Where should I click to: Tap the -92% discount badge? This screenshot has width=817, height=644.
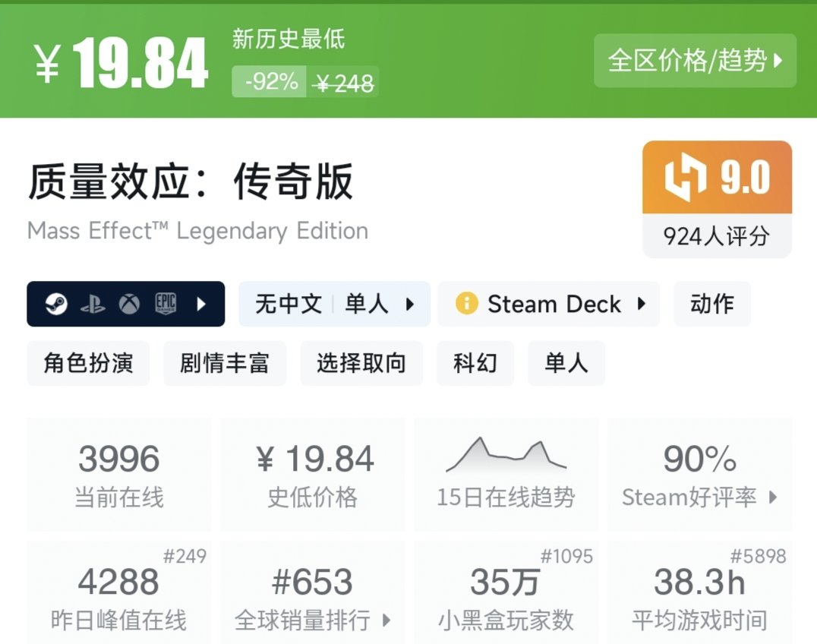tap(270, 81)
